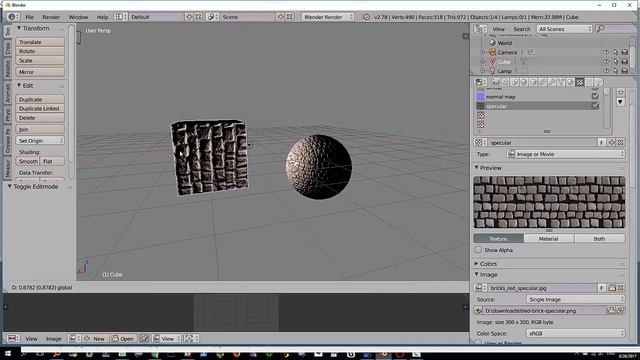Click the normal map blue color swatch
The image size is (640, 360).
coord(480,97)
